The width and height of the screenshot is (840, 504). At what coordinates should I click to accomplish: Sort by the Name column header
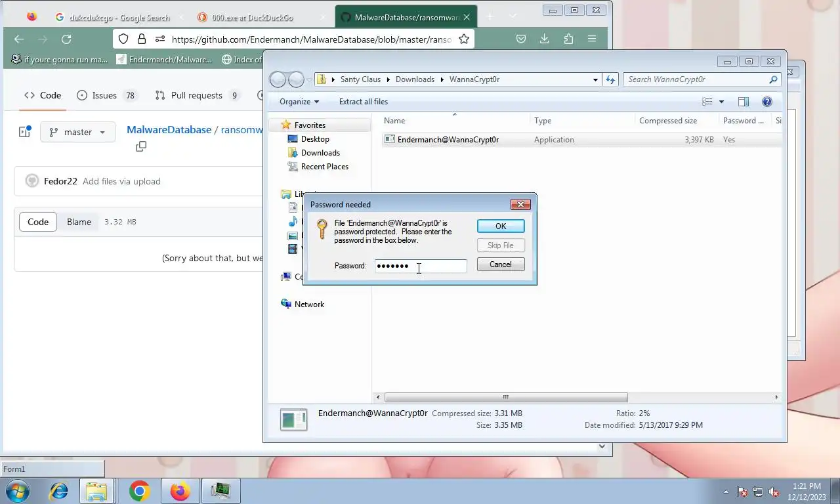pyautogui.click(x=455, y=121)
